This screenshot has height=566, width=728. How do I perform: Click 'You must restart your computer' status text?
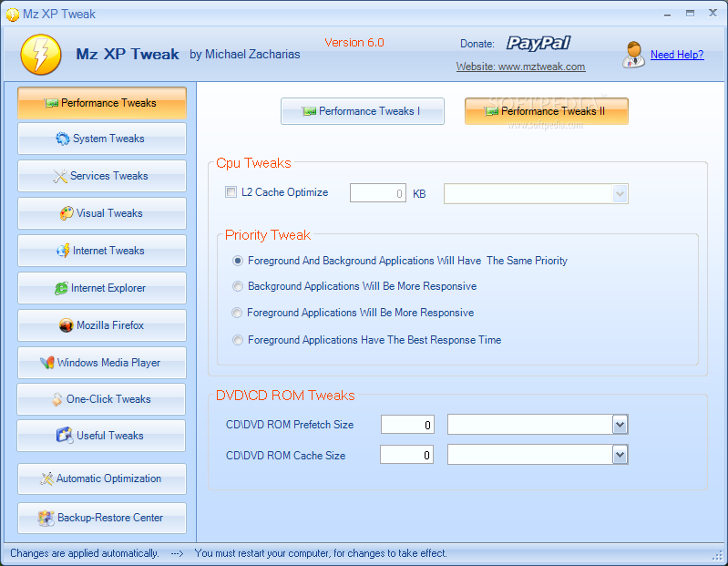click(321, 553)
